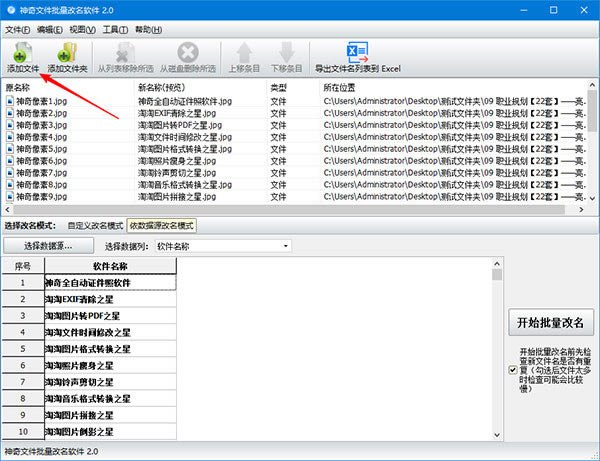Toggle the duplicate filename check checkbox

(512, 370)
